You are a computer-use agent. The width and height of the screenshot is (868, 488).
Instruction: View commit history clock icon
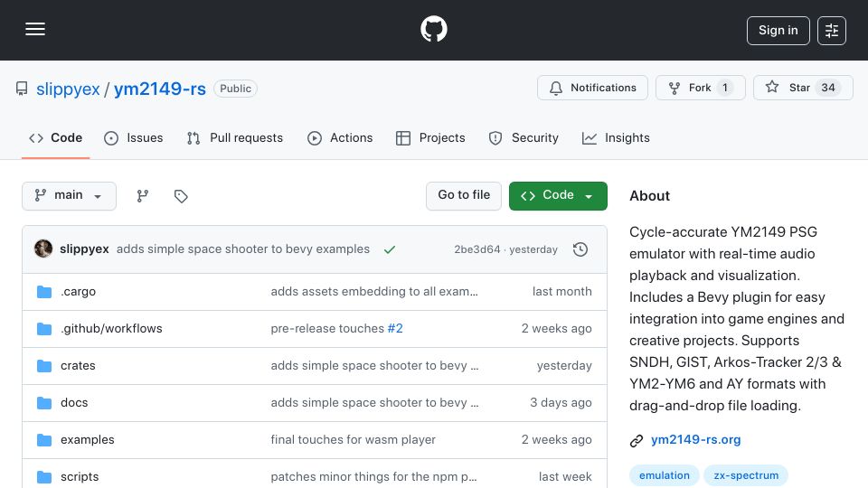click(x=580, y=249)
